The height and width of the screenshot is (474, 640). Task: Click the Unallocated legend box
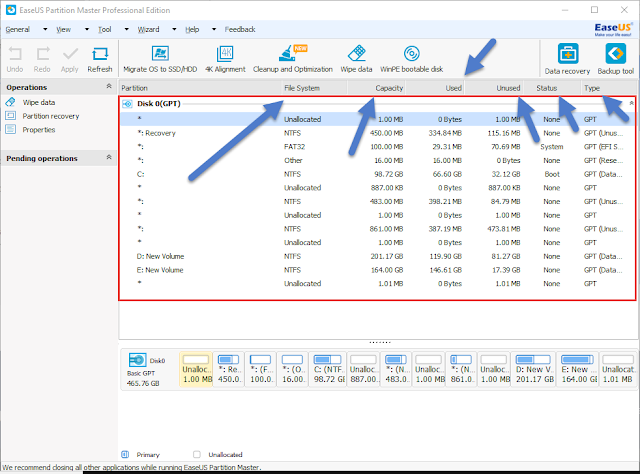click(197, 454)
